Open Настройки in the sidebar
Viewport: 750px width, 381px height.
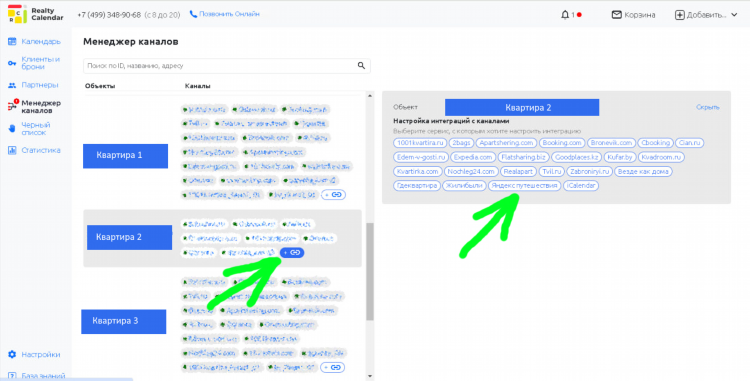[41, 355]
